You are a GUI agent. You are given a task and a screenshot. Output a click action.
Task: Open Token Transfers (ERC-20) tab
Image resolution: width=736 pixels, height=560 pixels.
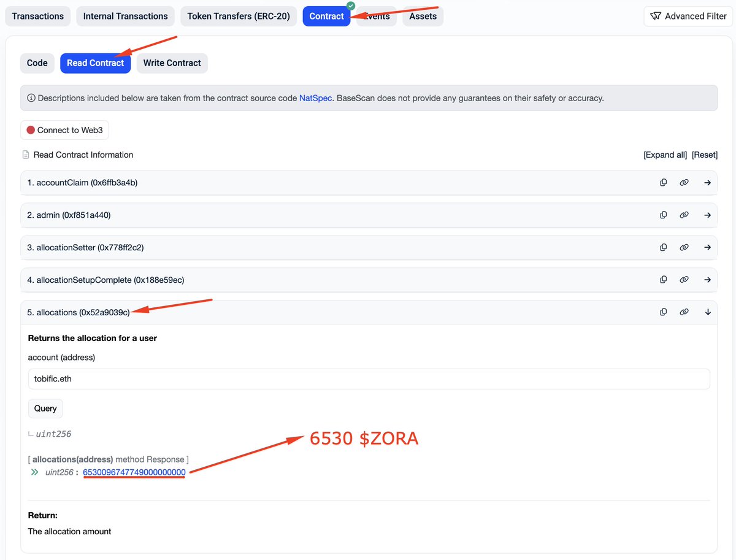point(239,17)
